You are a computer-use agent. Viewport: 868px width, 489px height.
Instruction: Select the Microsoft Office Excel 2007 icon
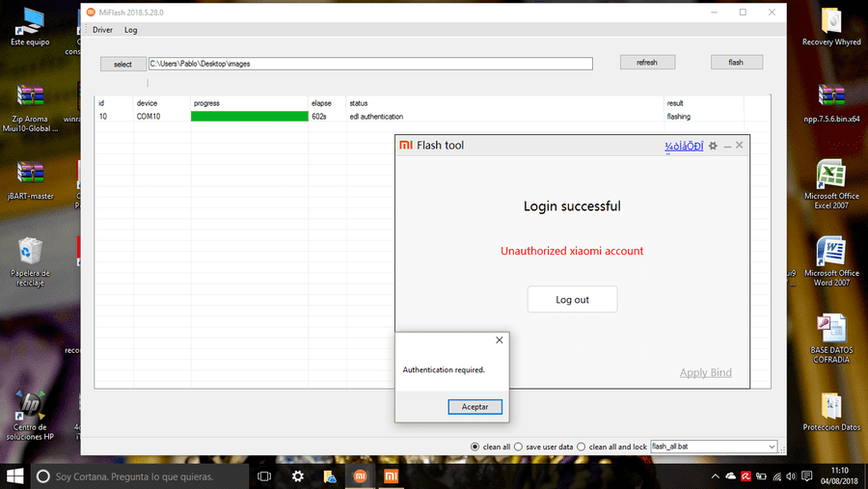point(831,185)
